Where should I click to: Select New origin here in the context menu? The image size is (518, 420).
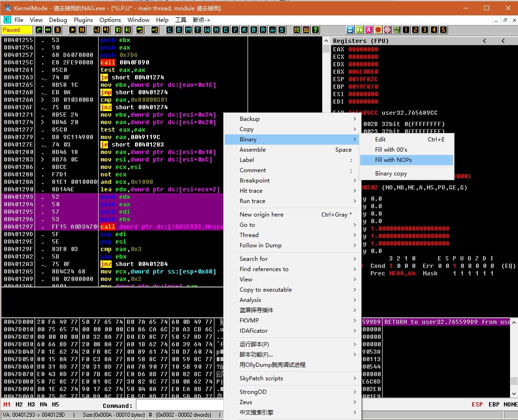[292, 215]
